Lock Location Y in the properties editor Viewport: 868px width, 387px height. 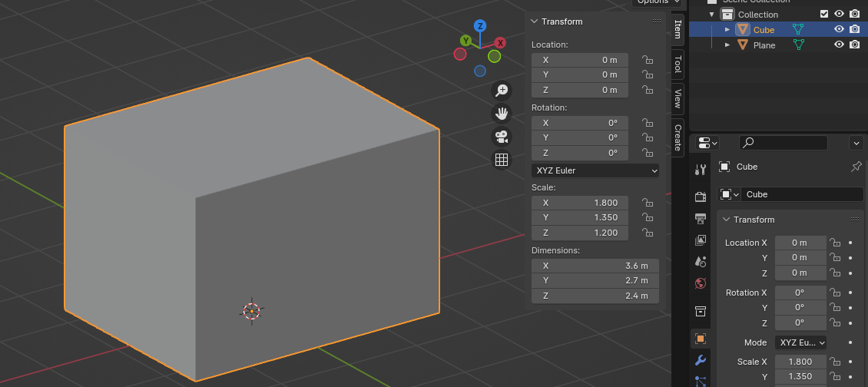(835, 257)
